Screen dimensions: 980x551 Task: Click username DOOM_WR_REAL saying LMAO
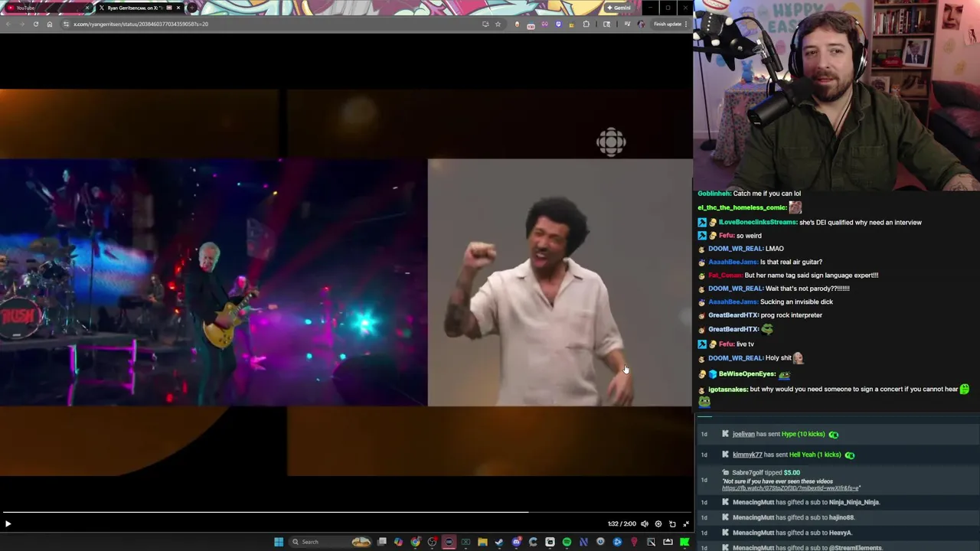(736, 249)
